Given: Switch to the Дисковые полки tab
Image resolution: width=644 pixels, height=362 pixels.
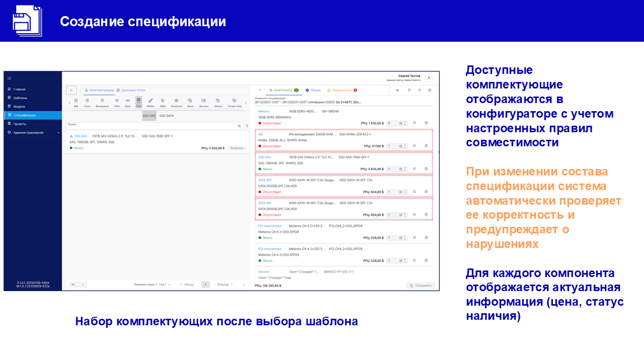Looking at the screenshot, I should coord(131,90).
